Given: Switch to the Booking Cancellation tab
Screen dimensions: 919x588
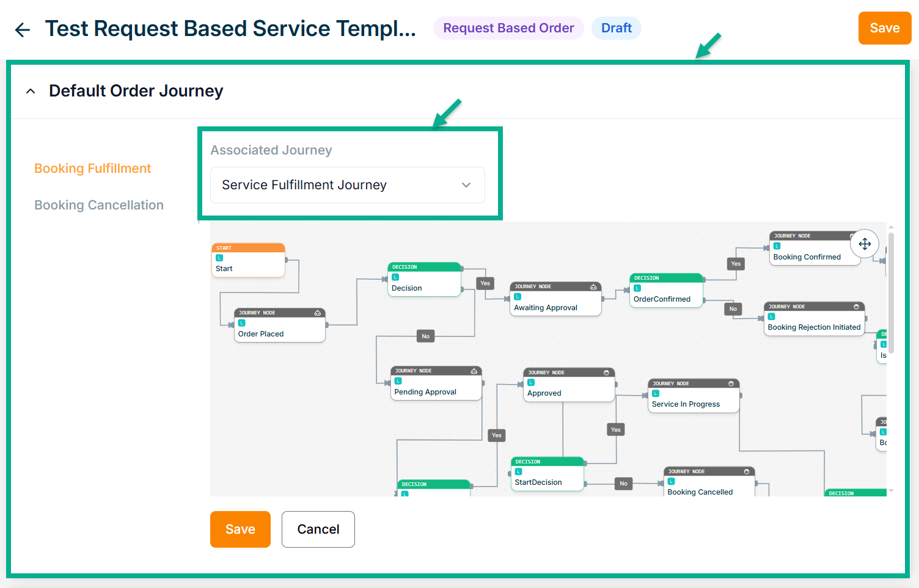Looking at the screenshot, I should pos(99,205).
